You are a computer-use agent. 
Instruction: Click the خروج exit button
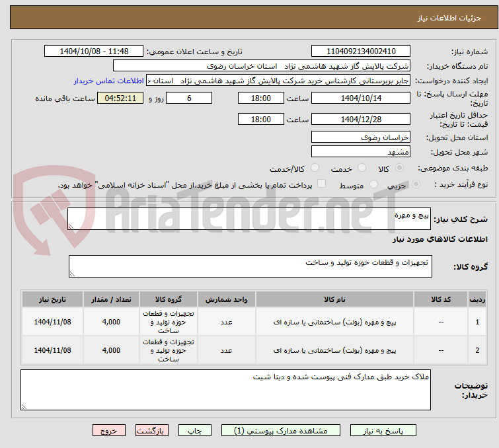point(109,431)
